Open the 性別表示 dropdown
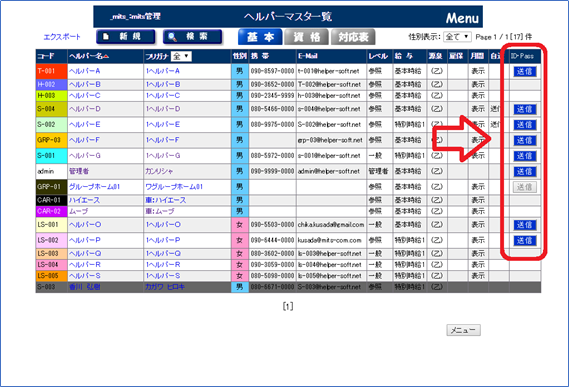The height and width of the screenshot is (387, 569). tap(457, 37)
